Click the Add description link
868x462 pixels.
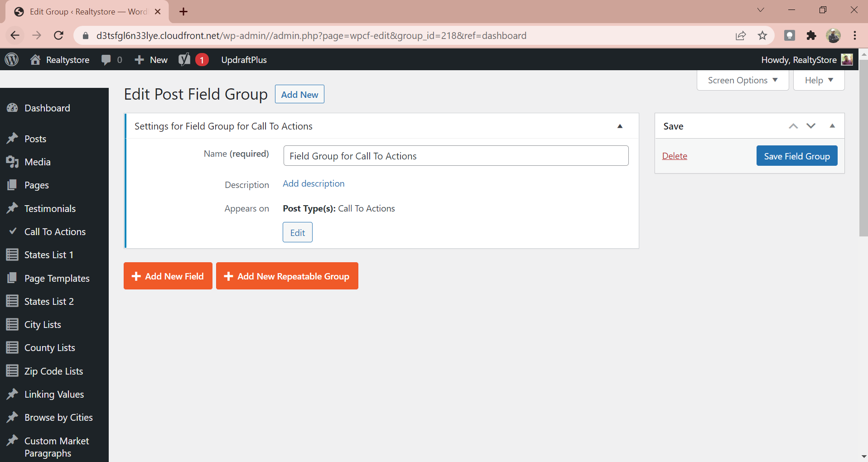tap(313, 183)
